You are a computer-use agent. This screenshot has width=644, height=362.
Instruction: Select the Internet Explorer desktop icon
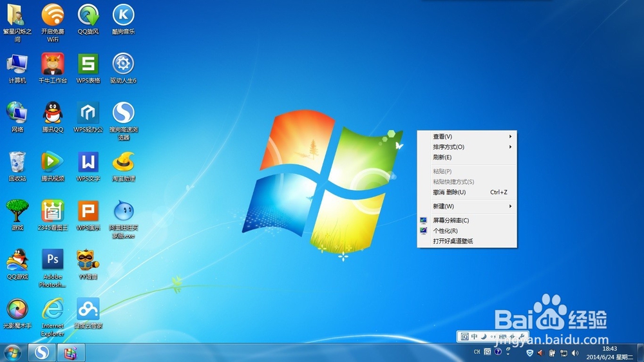click(x=53, y=309)
